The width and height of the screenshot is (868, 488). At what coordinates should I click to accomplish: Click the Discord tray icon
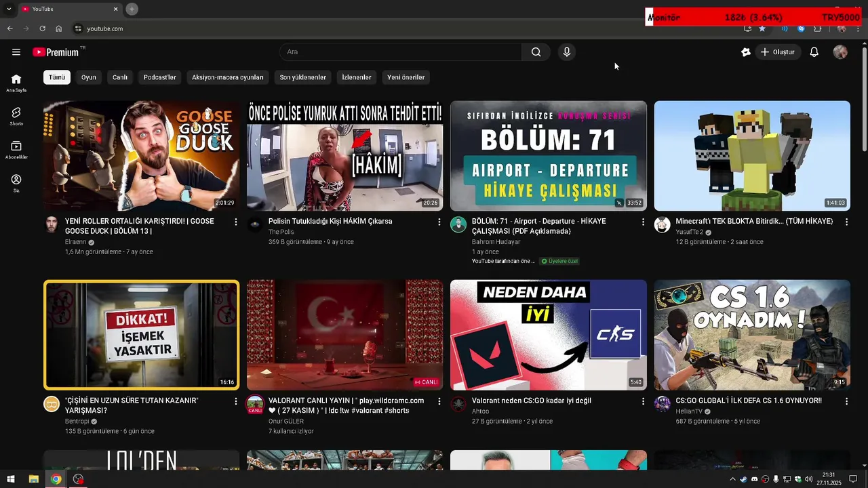click(754, 479)
